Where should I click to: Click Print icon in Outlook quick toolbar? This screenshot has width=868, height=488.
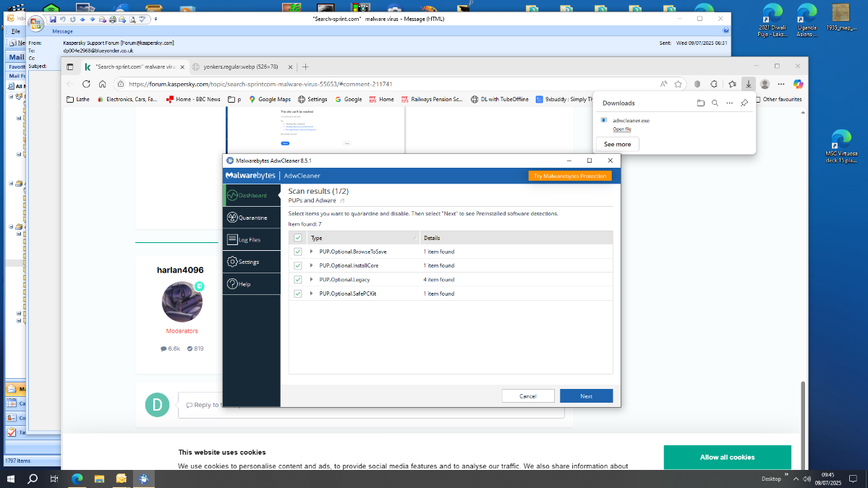(114, 19)
